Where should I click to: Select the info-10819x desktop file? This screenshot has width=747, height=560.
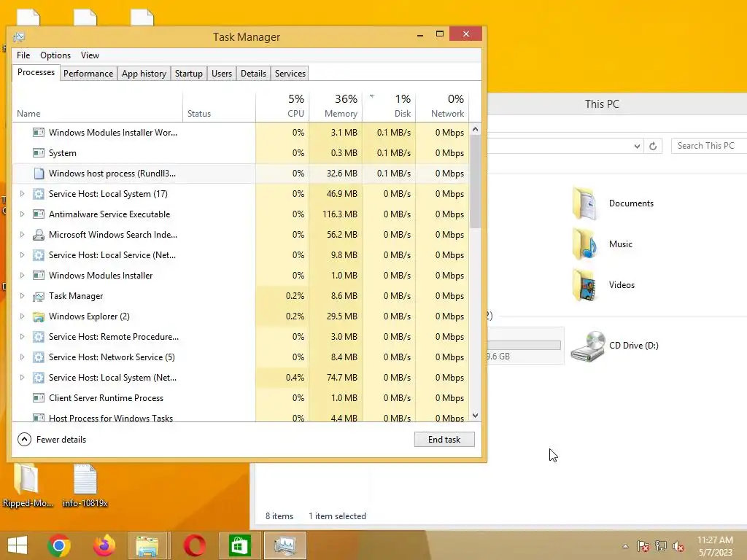click(85, 484)
